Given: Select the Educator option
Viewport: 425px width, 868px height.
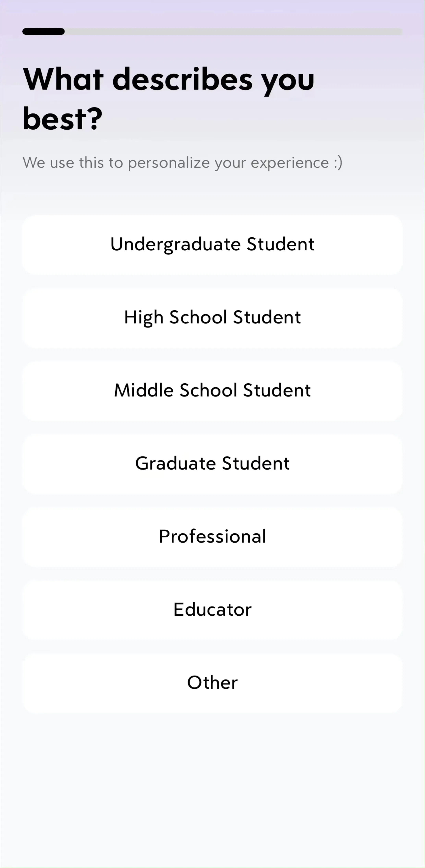Looking at the screenshot, I should tap(212, 610).
